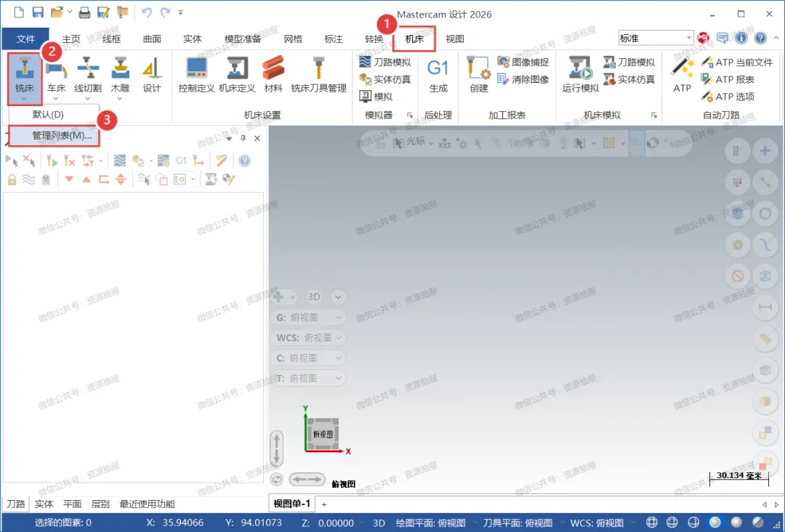The width and height of the screenshot is (785, 532).
Task: Add a new viewsheet with plus button
Action: pos(324,504)
